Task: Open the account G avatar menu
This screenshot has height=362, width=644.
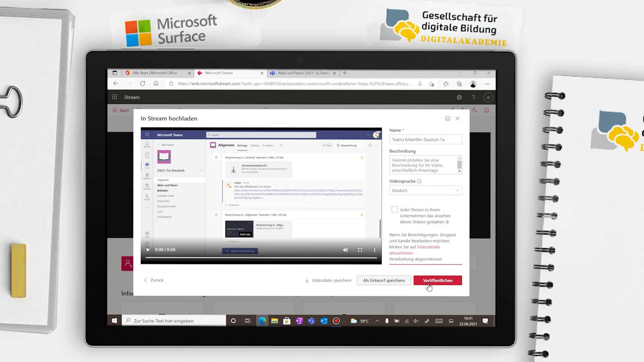Action: (x=488, y=98)
